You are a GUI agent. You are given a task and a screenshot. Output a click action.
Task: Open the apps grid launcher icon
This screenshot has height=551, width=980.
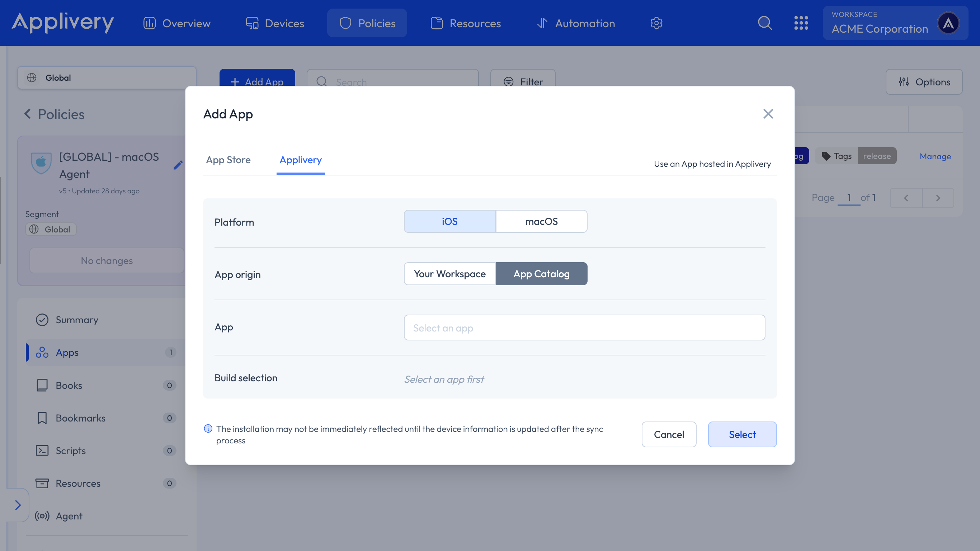pyautogui.click(x=801, y=23)
